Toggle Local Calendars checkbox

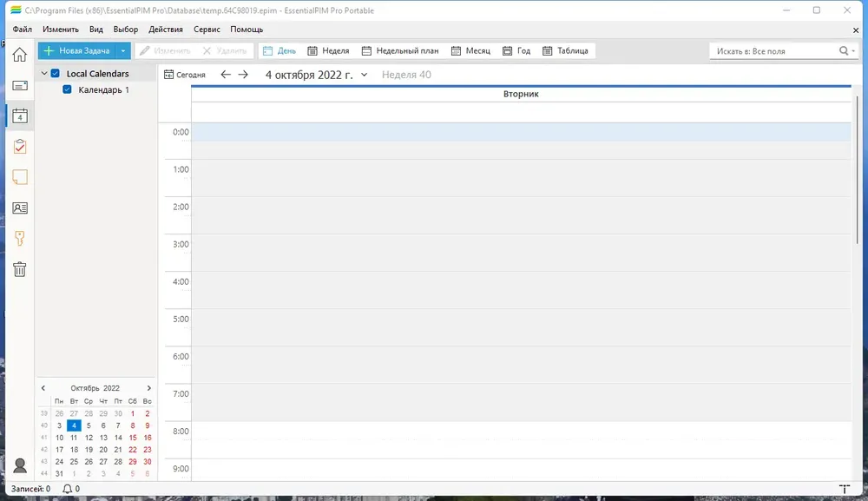tap(56, 73)
